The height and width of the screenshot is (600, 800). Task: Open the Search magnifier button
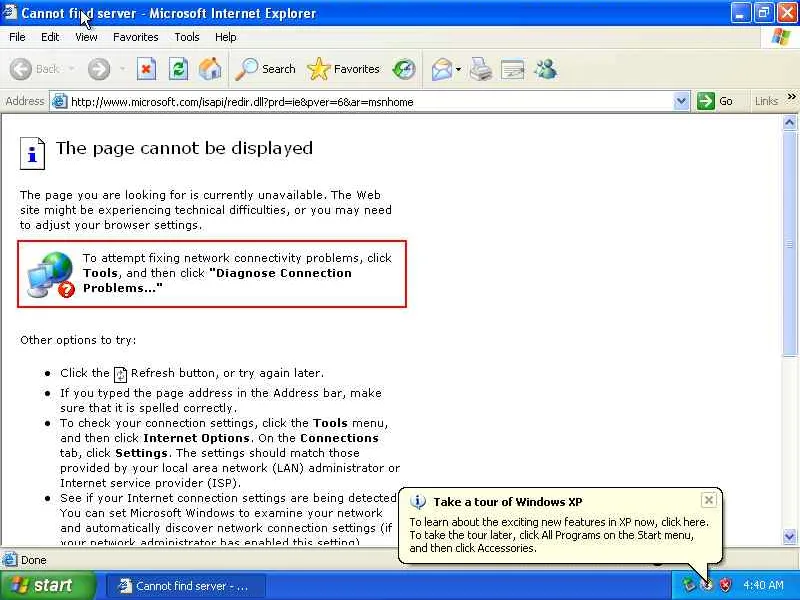point(265,69)
